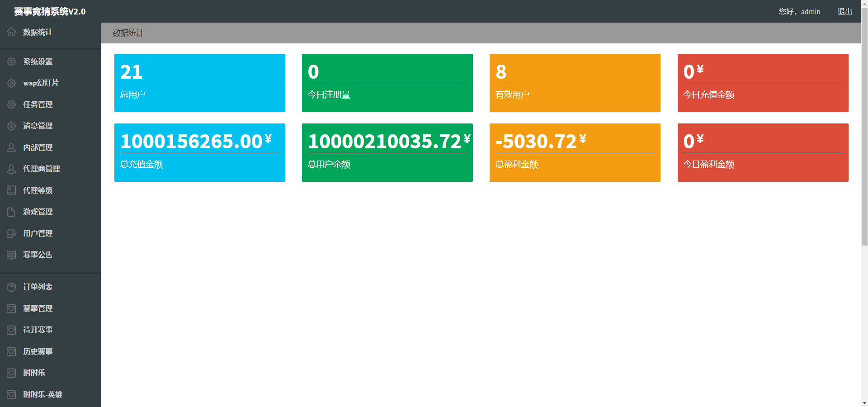Click the 您好, admin user link

tap(799, 11)
